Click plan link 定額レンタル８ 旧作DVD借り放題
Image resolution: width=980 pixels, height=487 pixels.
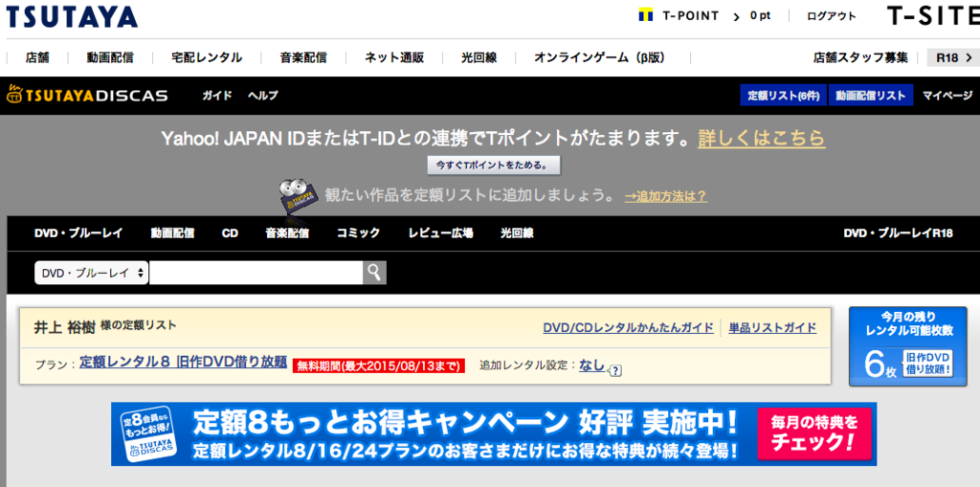[x=183, y=362]
